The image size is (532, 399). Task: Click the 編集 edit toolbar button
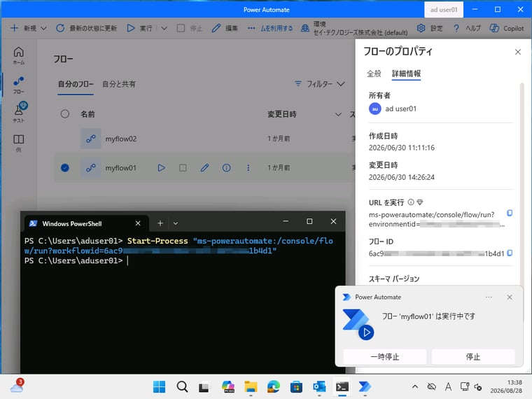coord(225,28)
